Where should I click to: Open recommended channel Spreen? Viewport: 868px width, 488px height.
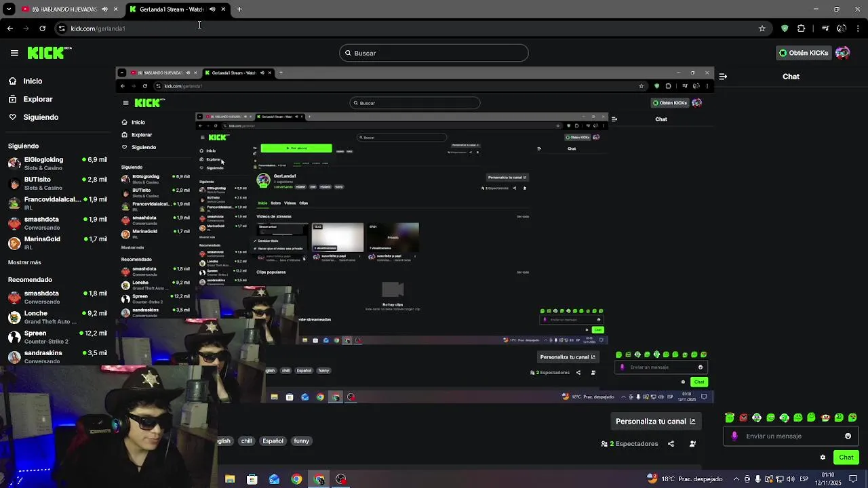[58, 337]
